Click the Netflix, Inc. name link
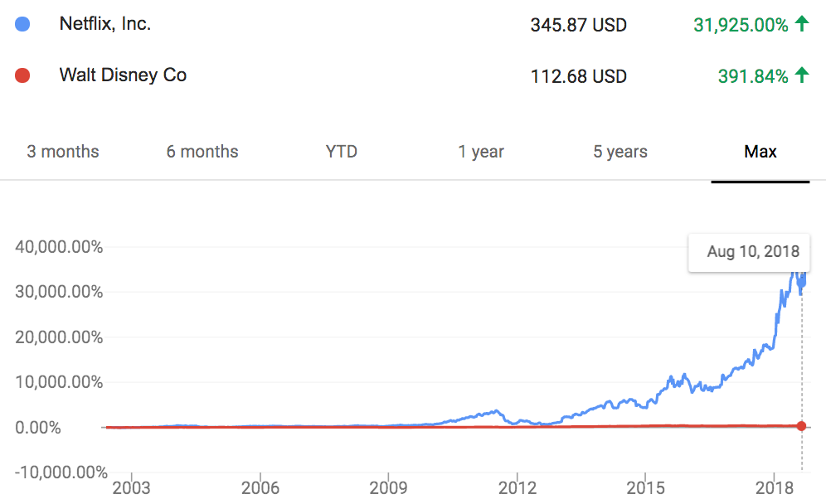The width and height of the screenshot is (826, 504). pos(104,24)
